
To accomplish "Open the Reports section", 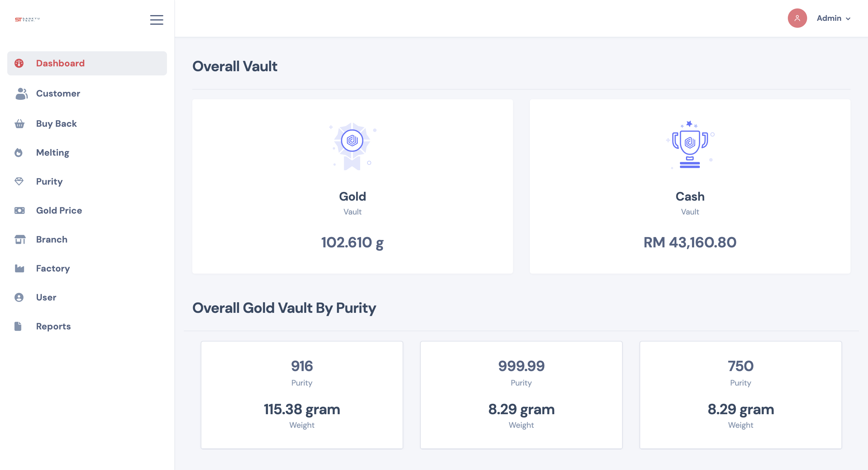I will tap(53, 326).
